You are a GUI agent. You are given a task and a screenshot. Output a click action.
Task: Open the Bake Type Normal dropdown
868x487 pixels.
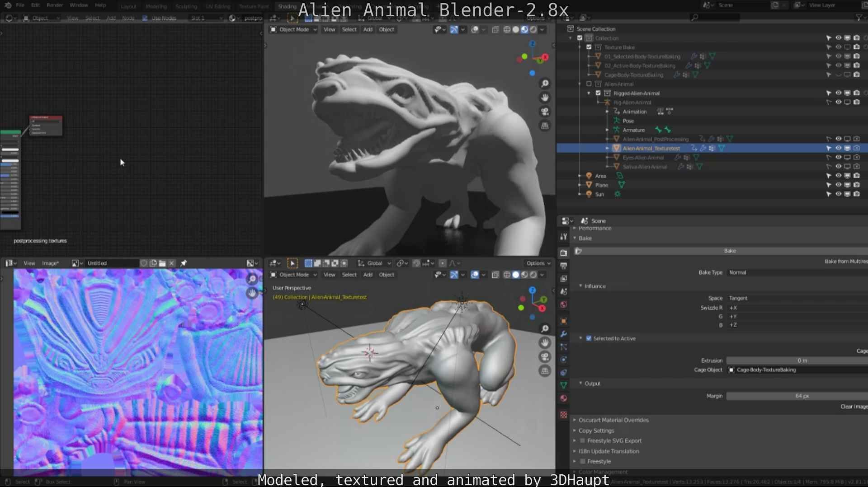tap(797, 272)
